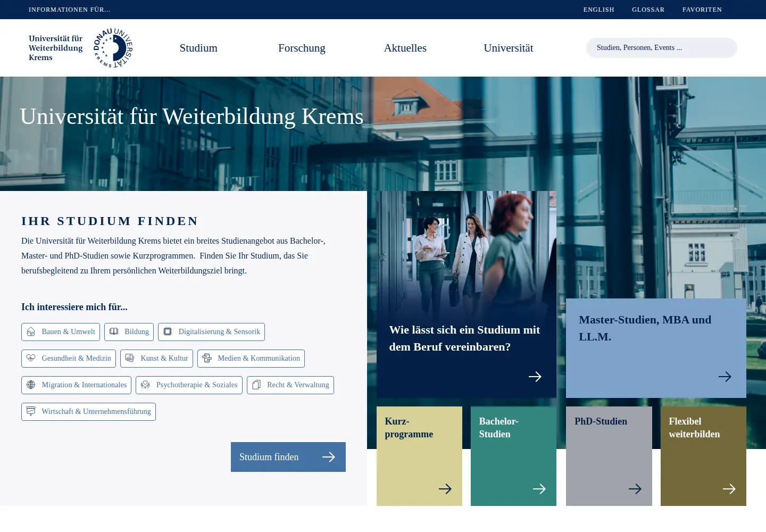Viewport: 766px width, 532px height.
Task: Open the Kurzprogramme card
Action: [x=419, y=456]
